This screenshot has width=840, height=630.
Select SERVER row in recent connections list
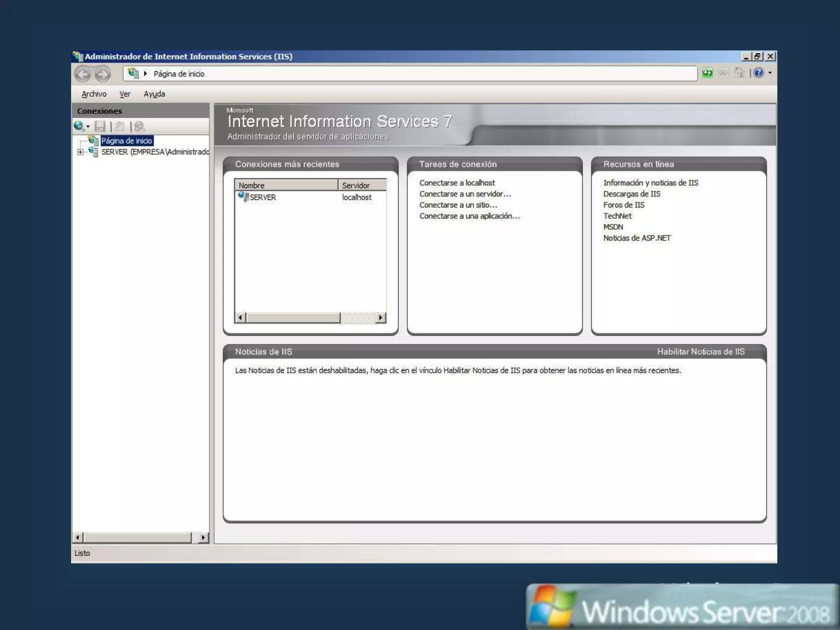coord(263,197)
